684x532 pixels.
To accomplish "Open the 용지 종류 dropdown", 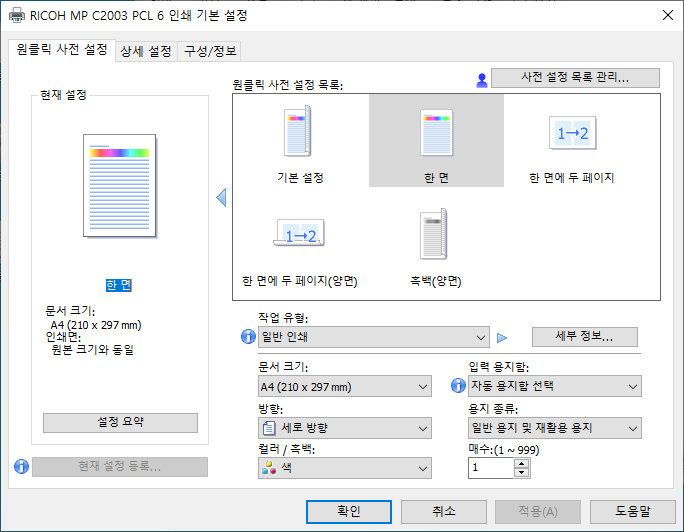I will (554, 428).
